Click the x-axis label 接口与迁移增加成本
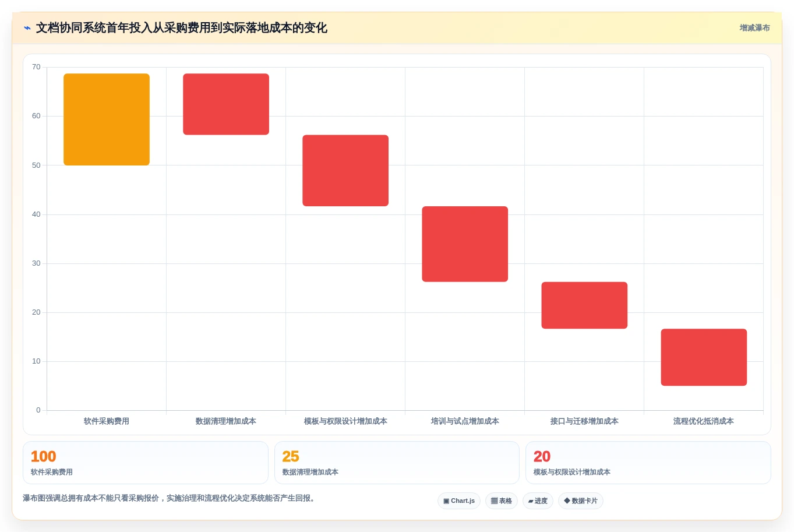The image size is (794, 532). tap(584, 421)
